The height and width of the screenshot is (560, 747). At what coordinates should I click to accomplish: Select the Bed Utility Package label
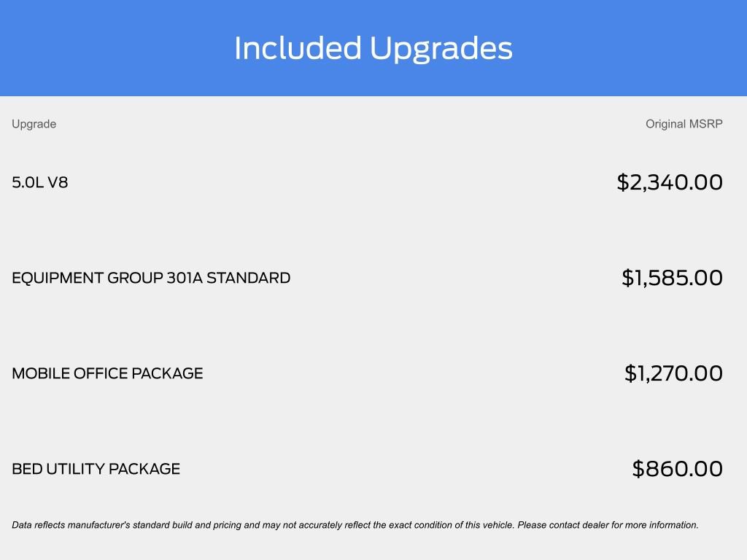96,469
